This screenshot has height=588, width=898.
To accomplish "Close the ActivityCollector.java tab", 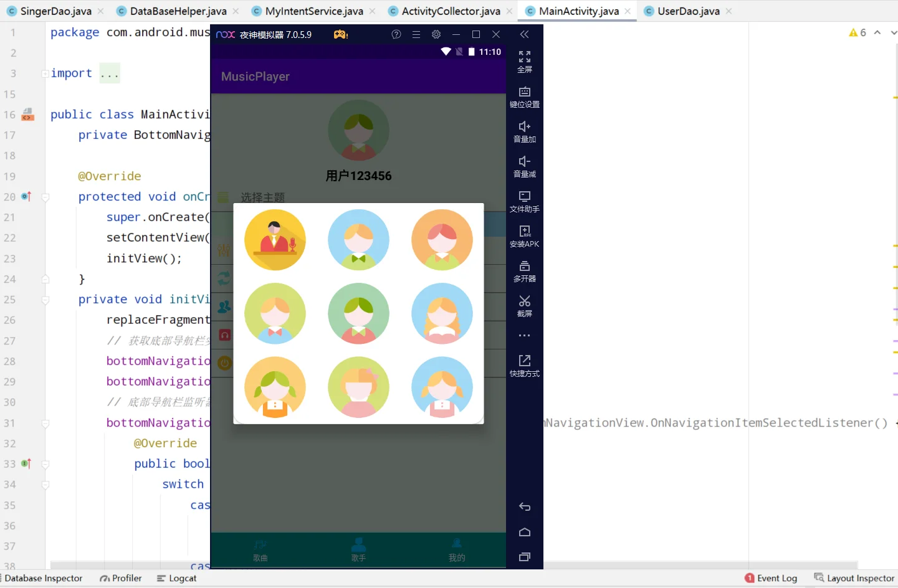I will [510, 11].
